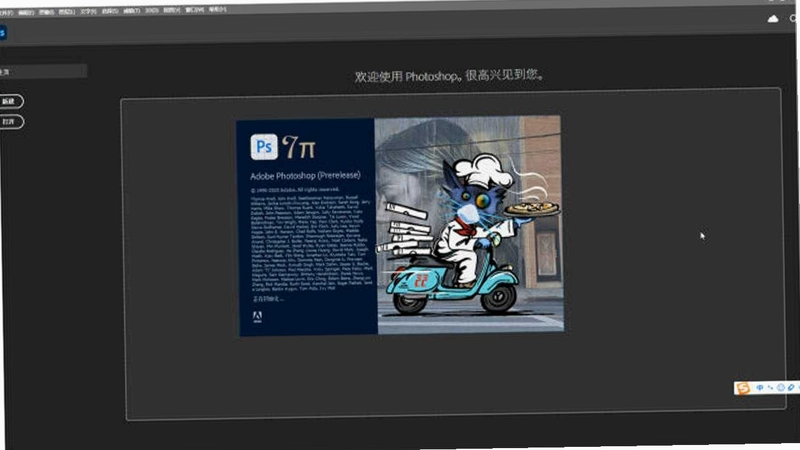This screenshot has height=450, width=800.
Task: Click the Adobe logo on splash screen
Action: coord(257,317)
